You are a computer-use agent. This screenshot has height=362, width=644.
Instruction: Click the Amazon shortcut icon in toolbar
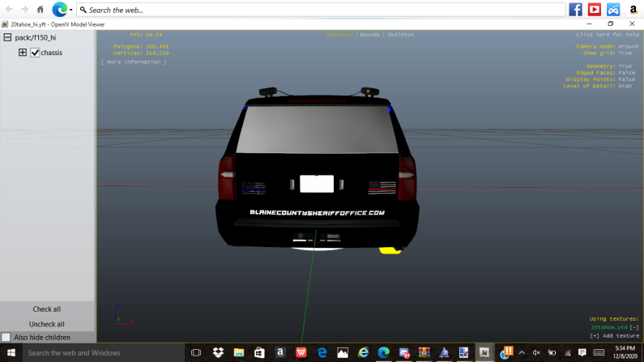[x=632, y=10]
